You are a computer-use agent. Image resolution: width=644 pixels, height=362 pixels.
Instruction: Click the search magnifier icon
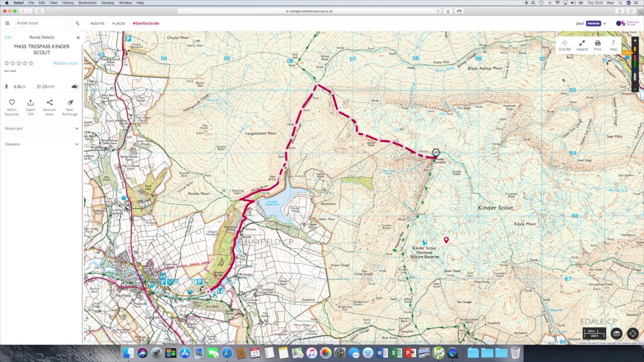[77, 23]
